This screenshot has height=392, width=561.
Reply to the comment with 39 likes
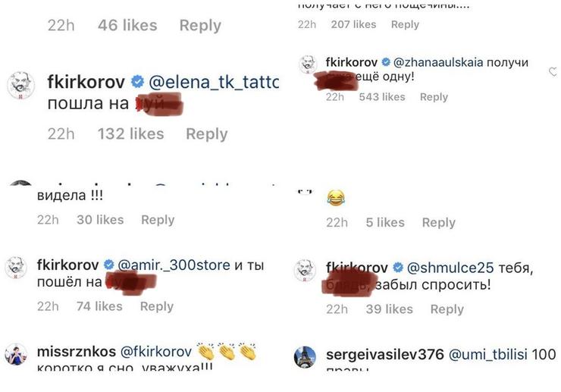click(x=447, y=309)
